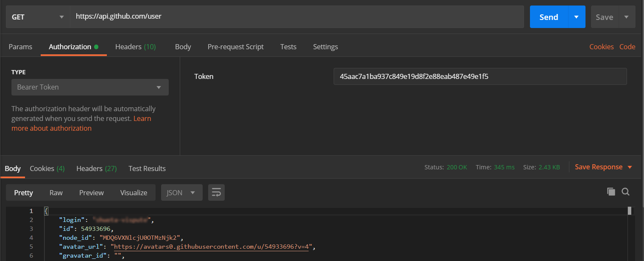Screen dimensions: 644x261
Task: Open the Code snippet link
Action: click(x=627, y=47)
